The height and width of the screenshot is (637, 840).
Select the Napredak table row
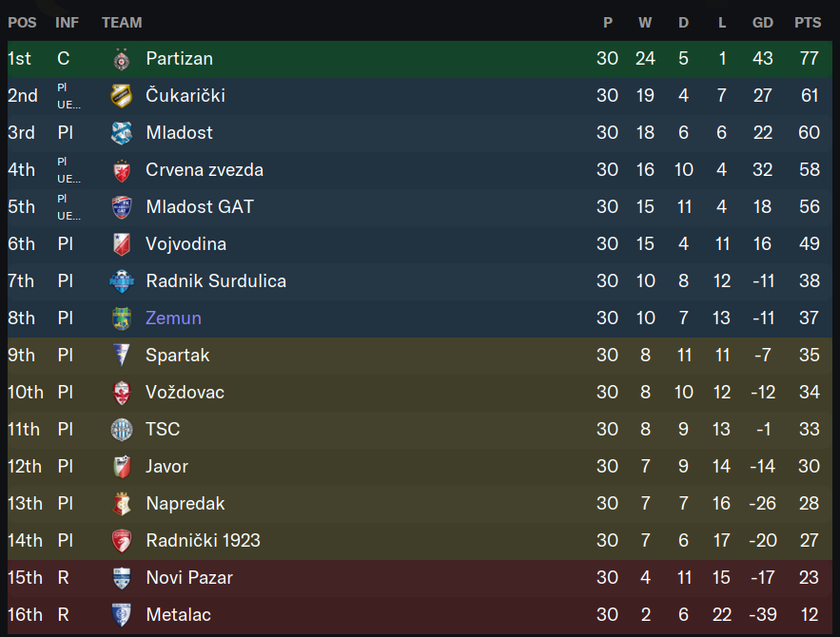420,504
